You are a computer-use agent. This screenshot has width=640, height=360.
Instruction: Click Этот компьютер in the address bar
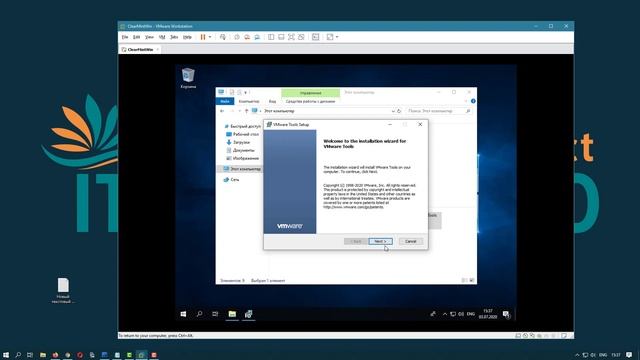[x=279, y=111]
